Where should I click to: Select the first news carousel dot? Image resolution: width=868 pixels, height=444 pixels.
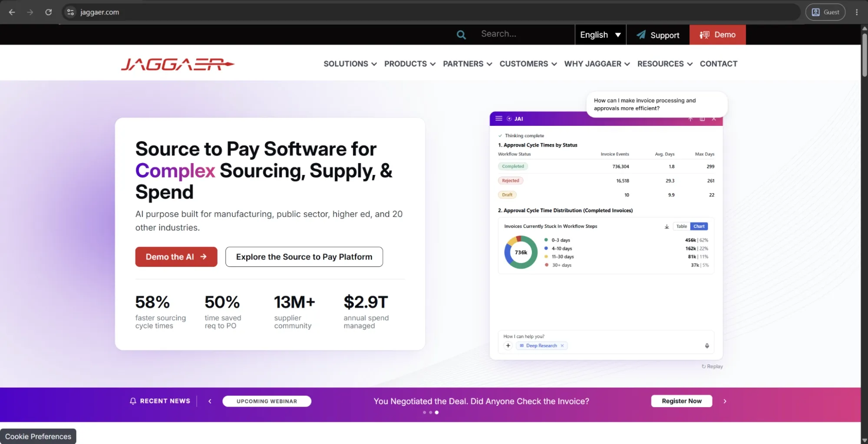point(424,412)
